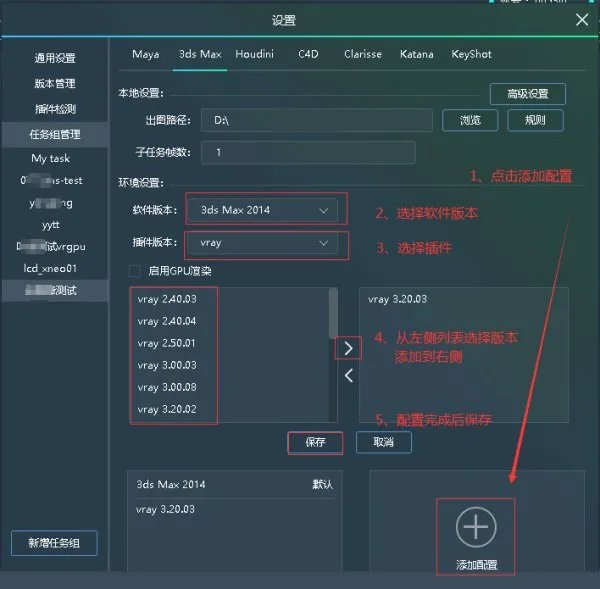Switch to the Clarisse tab
600x589 pixels.
363,54
